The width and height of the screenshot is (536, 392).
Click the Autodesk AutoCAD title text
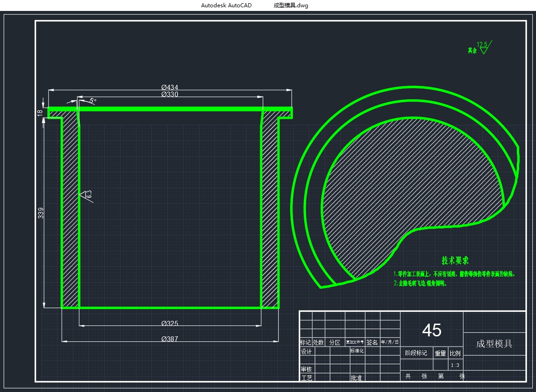(x=226, y=5)
